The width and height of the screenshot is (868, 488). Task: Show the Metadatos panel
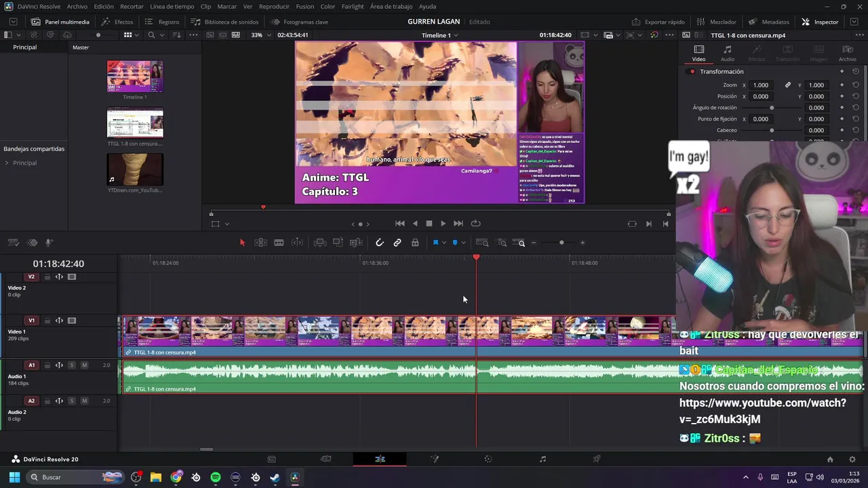point(769,22)
